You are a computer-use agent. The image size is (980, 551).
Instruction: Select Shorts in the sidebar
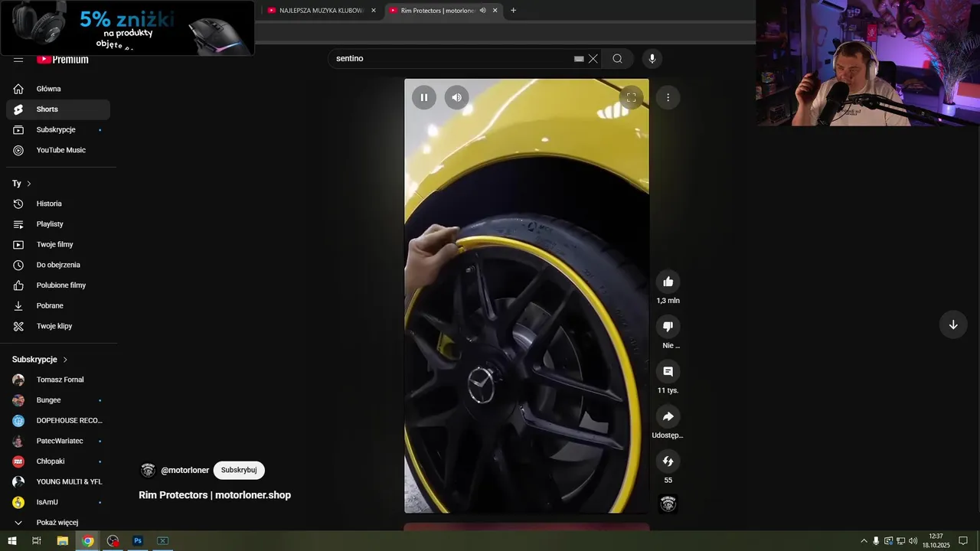[x=58, y=109]
